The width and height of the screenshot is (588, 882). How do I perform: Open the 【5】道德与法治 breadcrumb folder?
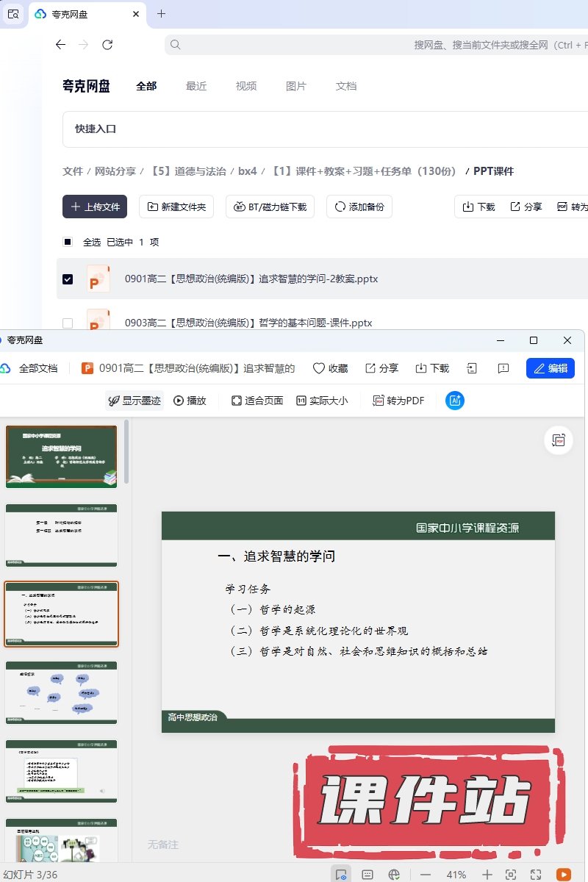[187, 171]
